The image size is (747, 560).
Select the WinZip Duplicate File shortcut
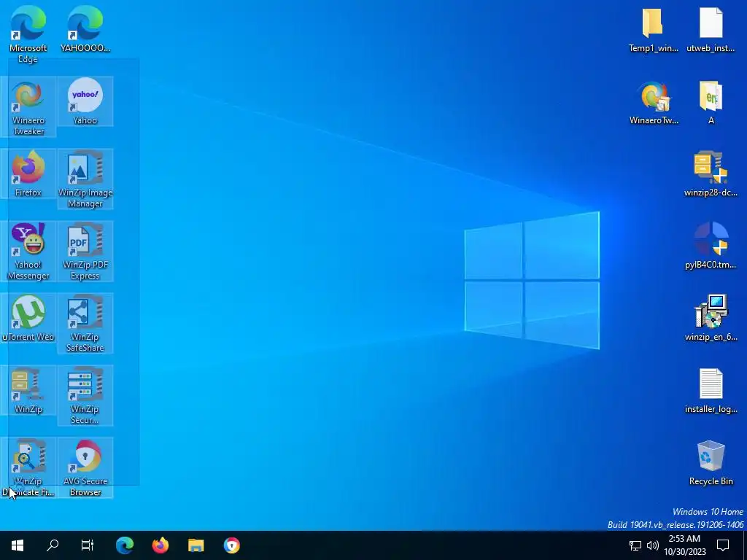(28, 468)
